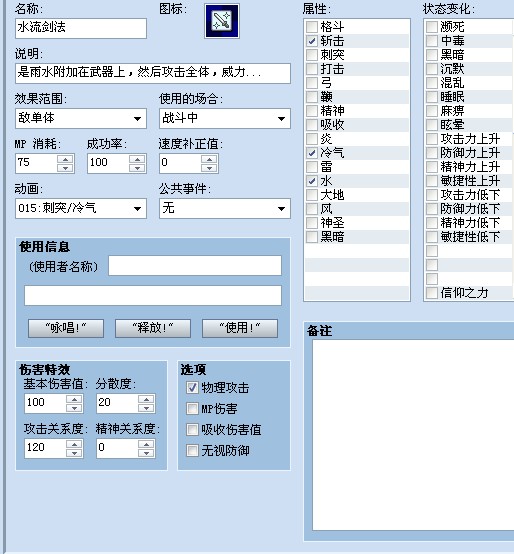Decrease the MP 消耗 value

(65, 168)
